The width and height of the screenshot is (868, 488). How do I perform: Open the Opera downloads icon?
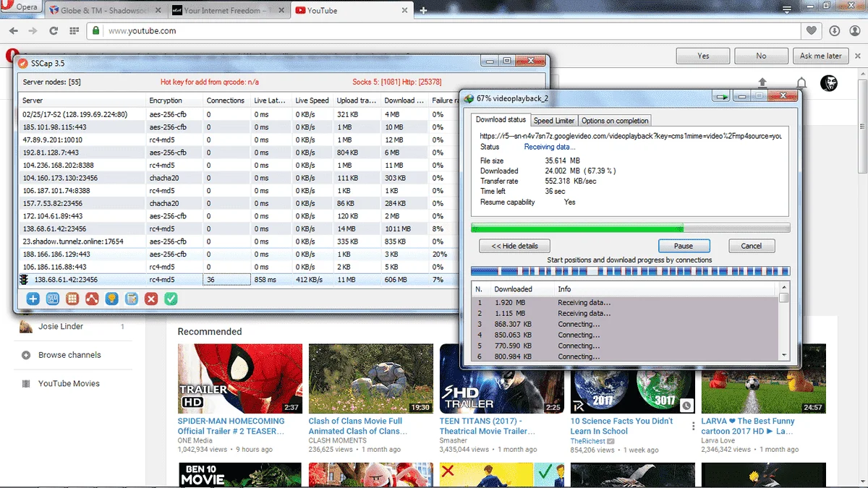(x=834, y=31)
